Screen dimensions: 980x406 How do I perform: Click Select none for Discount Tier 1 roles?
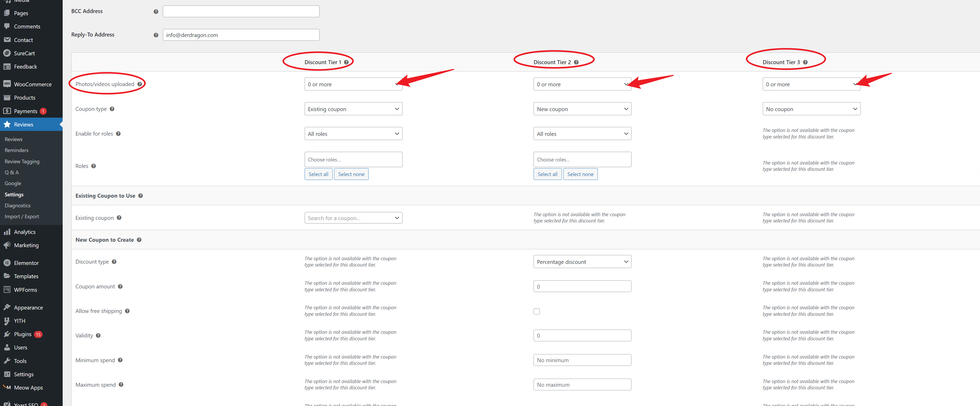tap(352, 174)
